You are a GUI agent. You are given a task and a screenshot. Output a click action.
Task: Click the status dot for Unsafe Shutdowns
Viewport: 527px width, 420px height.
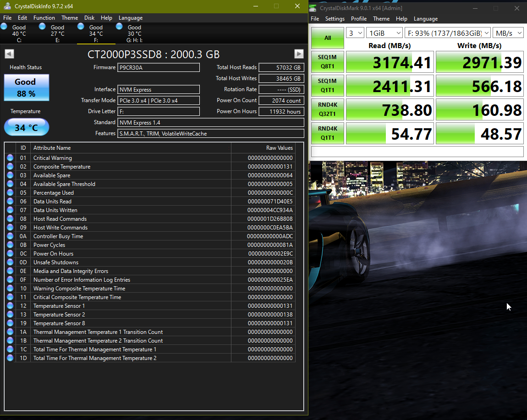tap(10, 262)
